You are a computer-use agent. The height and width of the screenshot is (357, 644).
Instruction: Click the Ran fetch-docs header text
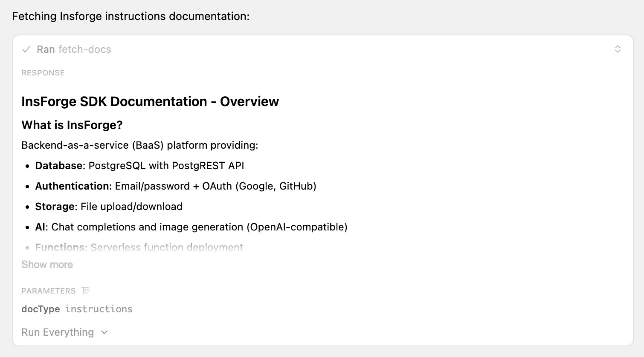(x=74, y=49)
